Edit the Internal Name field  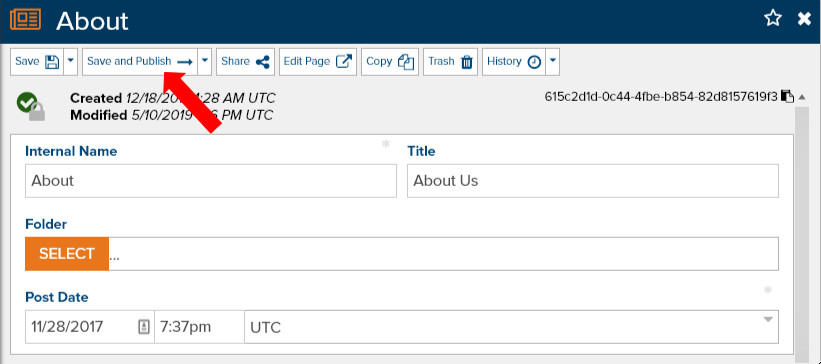coord(210,181)
